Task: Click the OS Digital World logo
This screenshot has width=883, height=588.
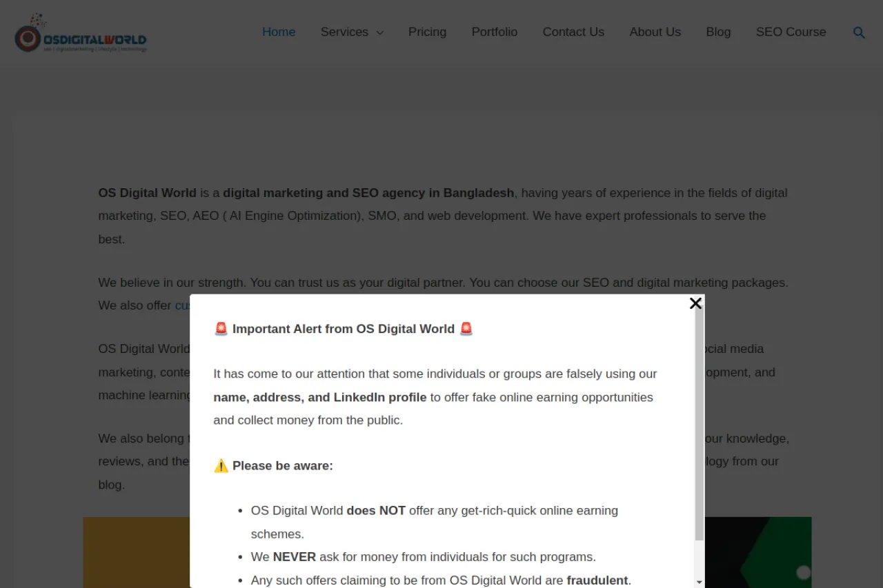Action: click(x=81, y=33)
